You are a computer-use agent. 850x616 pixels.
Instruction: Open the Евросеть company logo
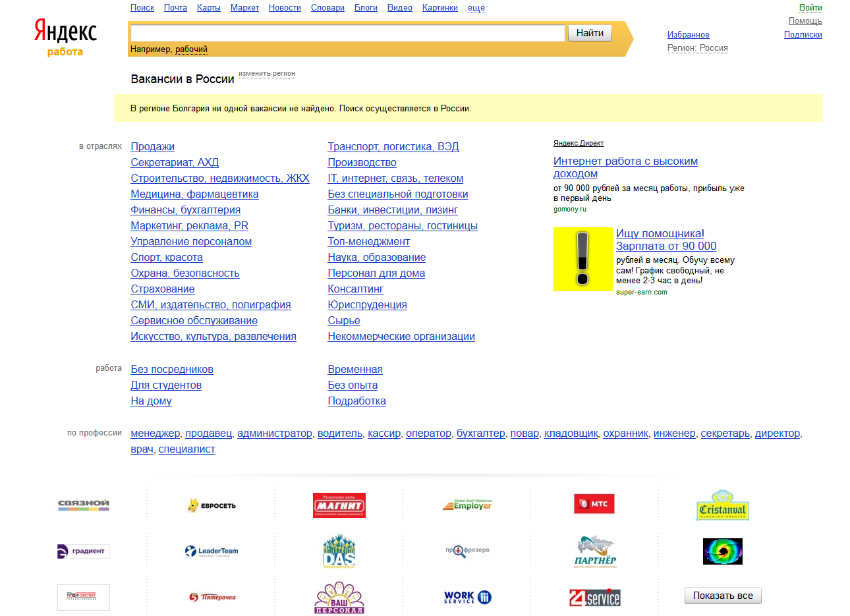coord(212,505)
